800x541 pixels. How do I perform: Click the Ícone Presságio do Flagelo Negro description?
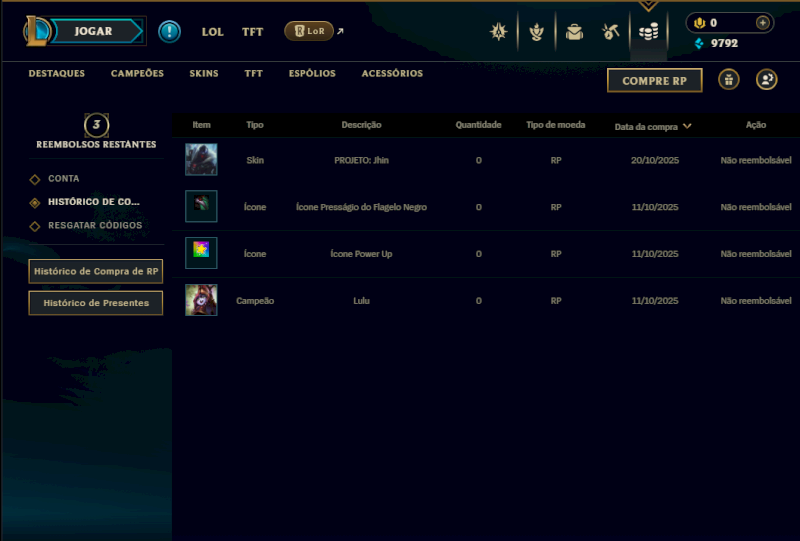pyautogui.click(x=361, y=207)
